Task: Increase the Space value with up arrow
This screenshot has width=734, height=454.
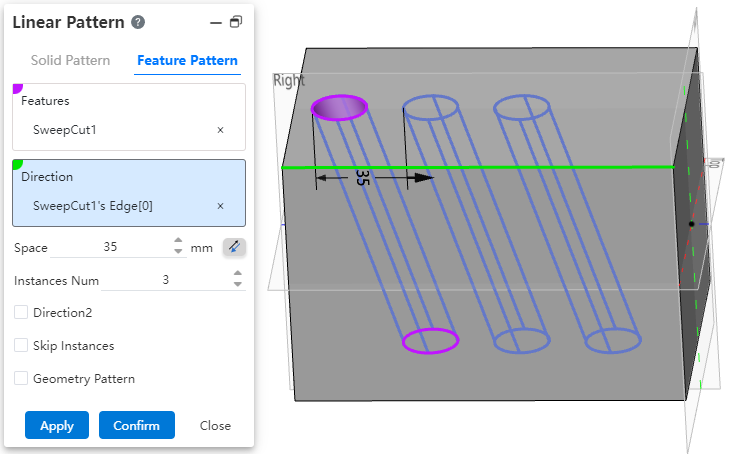Action: coord(178,241)
